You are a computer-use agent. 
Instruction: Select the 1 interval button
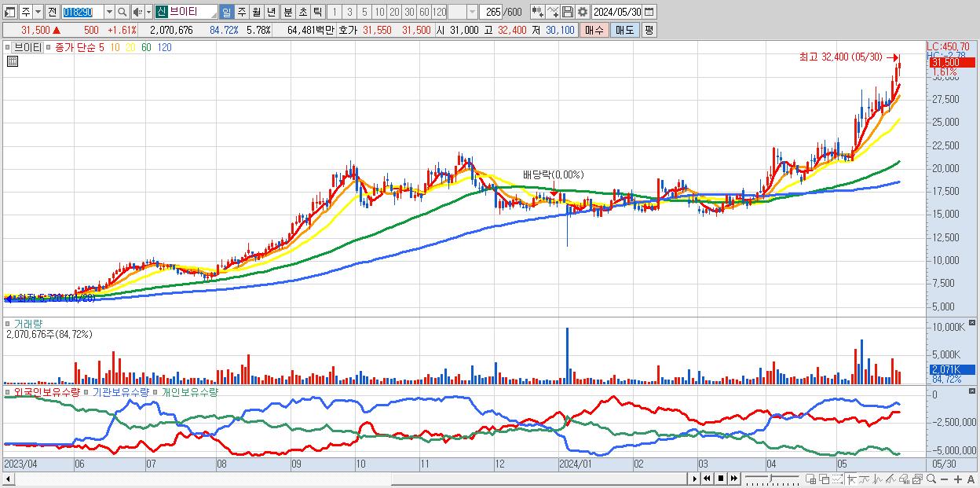click(x=335, y=12)
